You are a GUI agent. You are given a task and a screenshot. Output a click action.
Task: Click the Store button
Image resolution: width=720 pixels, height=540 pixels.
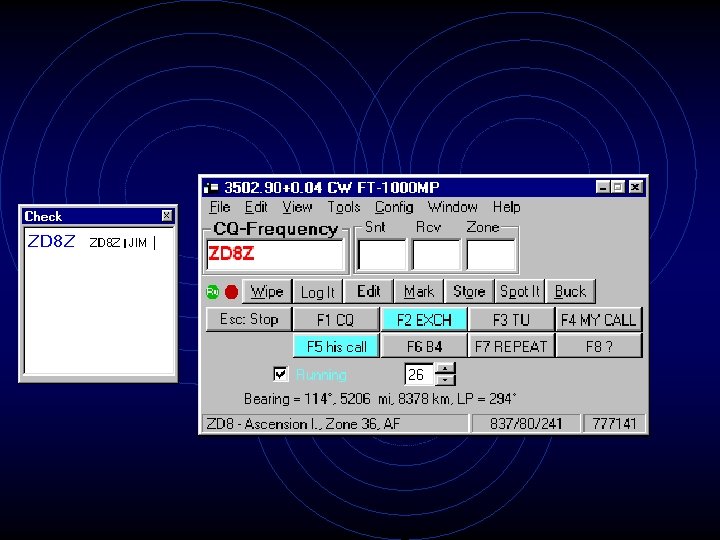coord(469,292)
